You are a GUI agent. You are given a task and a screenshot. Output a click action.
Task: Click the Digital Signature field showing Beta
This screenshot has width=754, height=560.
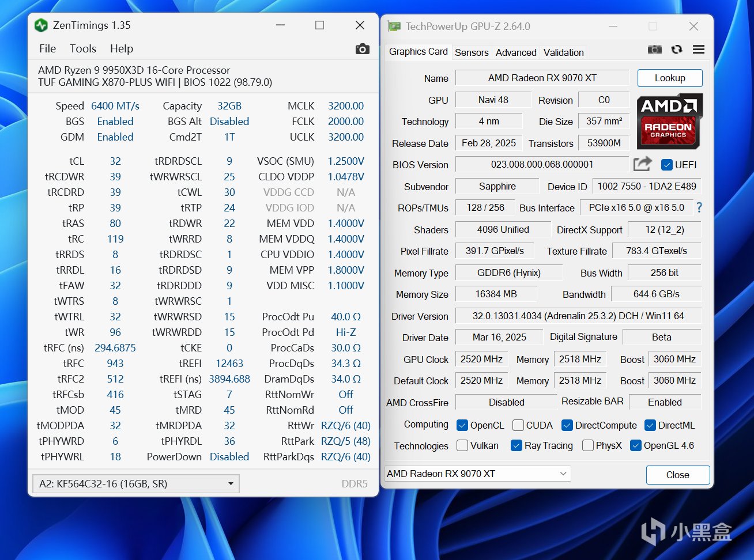coord(662,337)
